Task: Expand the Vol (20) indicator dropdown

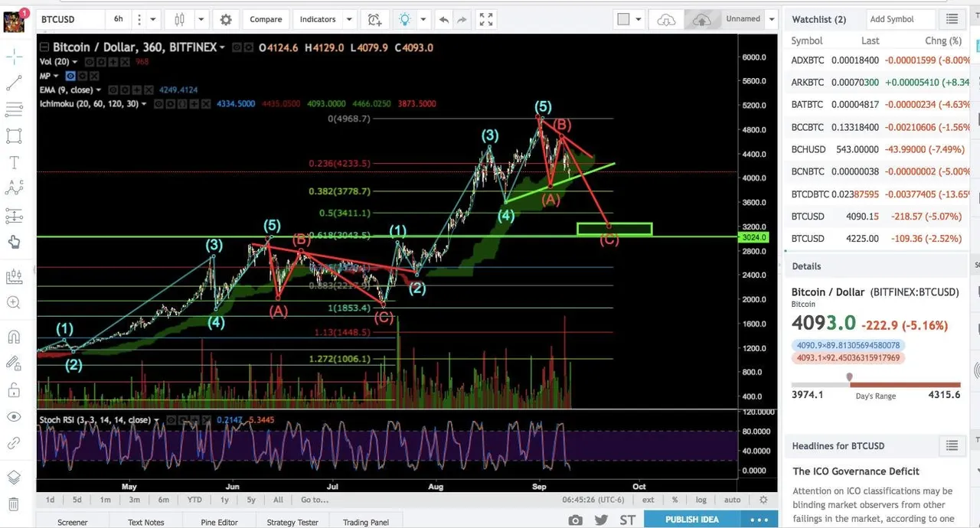Action: 76,62
